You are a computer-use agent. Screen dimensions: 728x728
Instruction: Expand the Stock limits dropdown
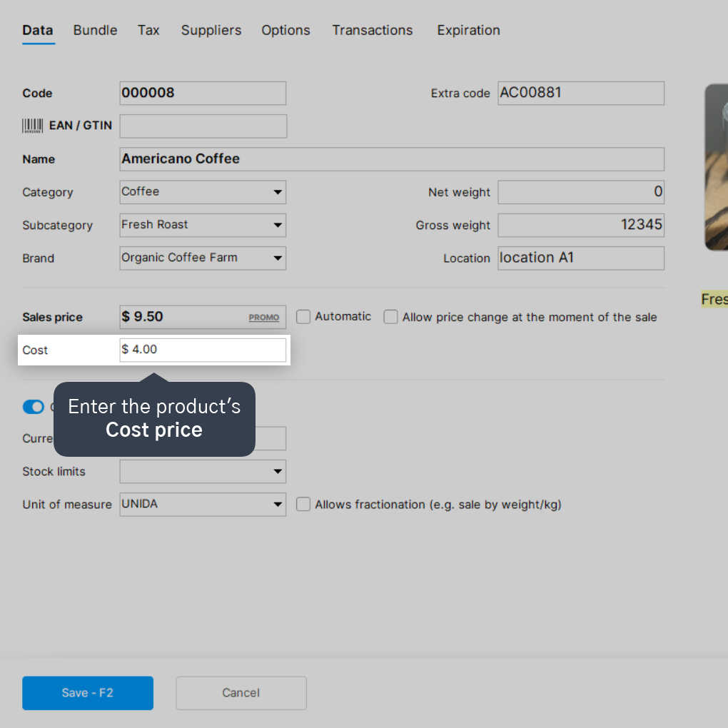click(x=203, y=472)
